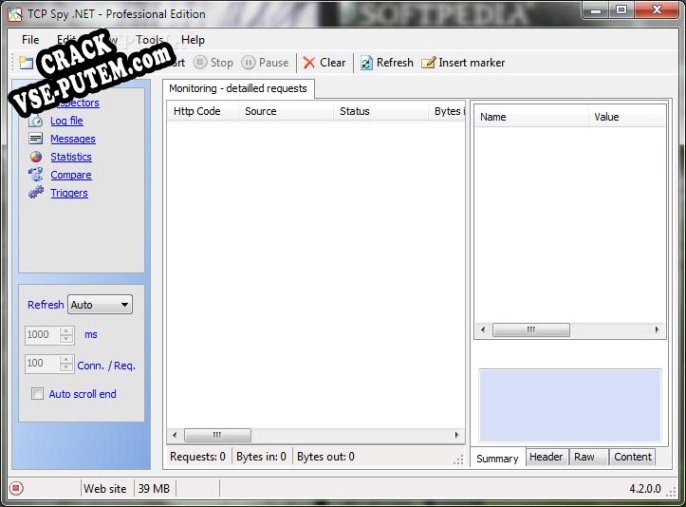This screenshot has height=507, width=686.
Task: Open the Help menu
Action: [x=193, y=40]
